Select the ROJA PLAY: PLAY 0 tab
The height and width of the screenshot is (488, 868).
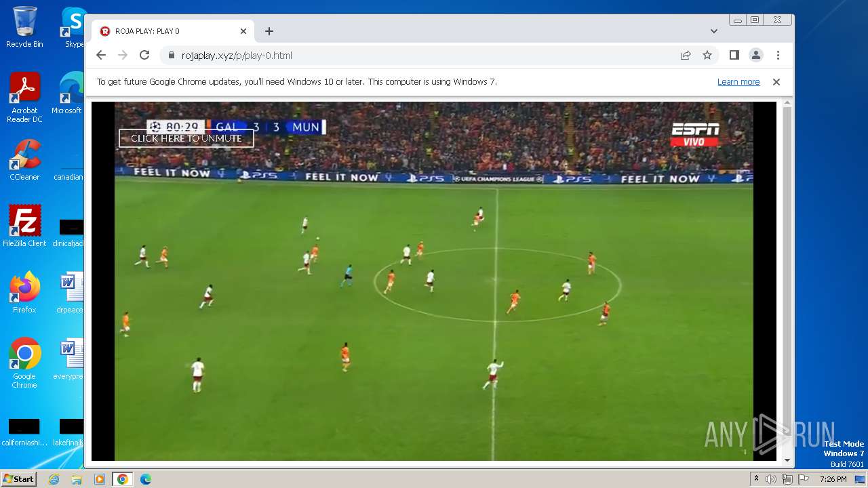pos(174,31)
